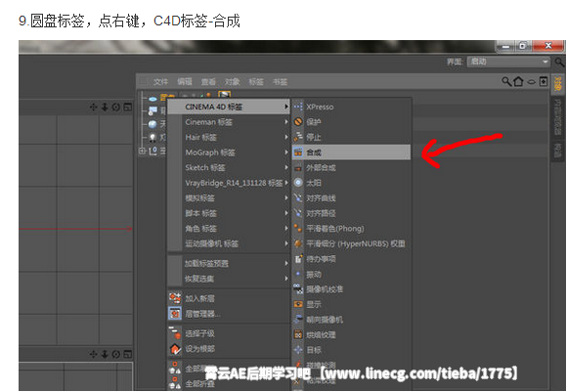Select the light object bulb icon
The image size is (567, 392).
point(153,138)
